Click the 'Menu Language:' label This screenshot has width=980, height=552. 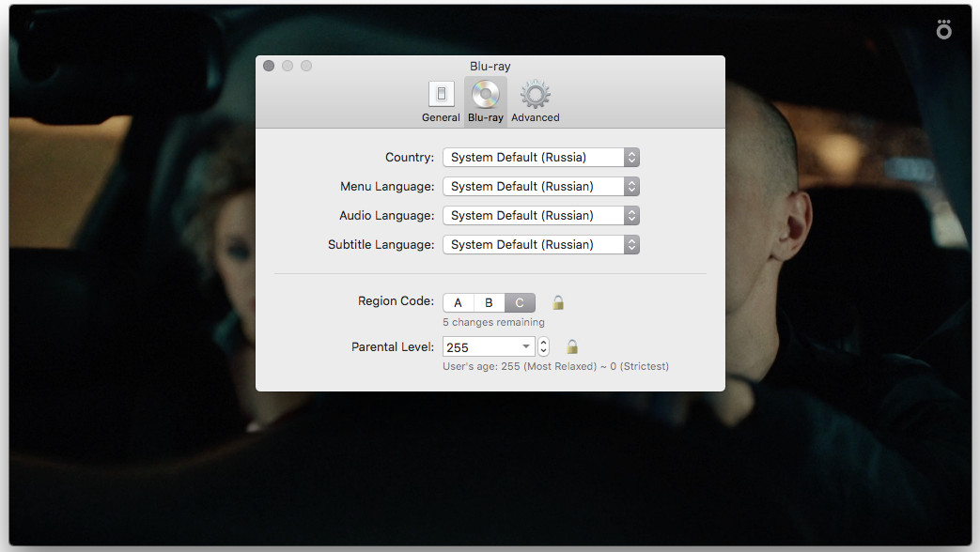(387, 186)
